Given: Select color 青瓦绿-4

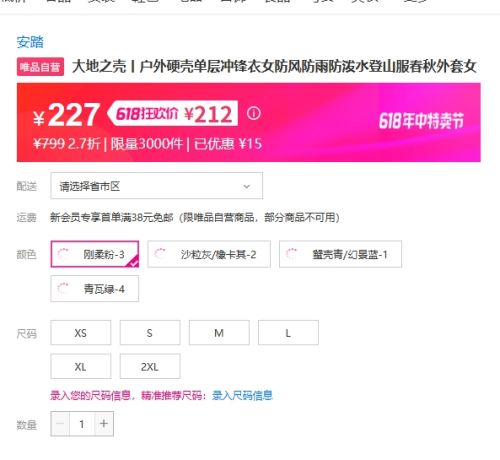Looking at the screenshot, I should [95, 289].
